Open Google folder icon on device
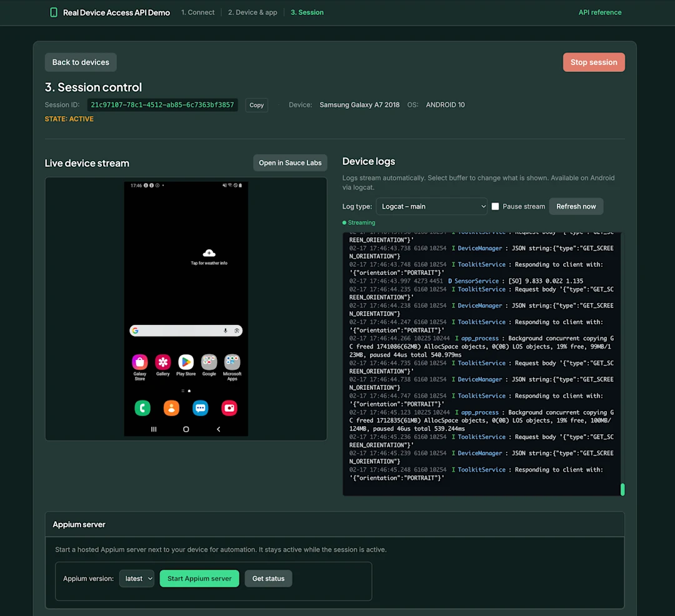 [x=209, y=362]
